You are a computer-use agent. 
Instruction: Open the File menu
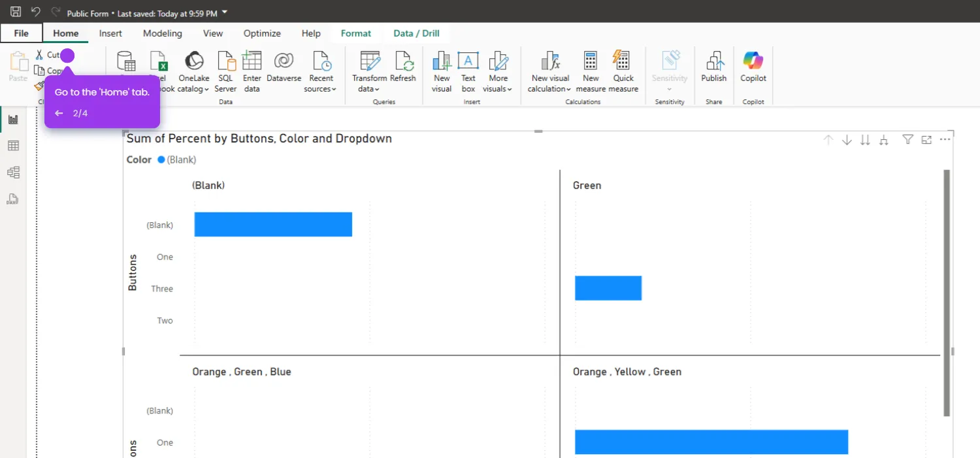[x=21, y=33]
